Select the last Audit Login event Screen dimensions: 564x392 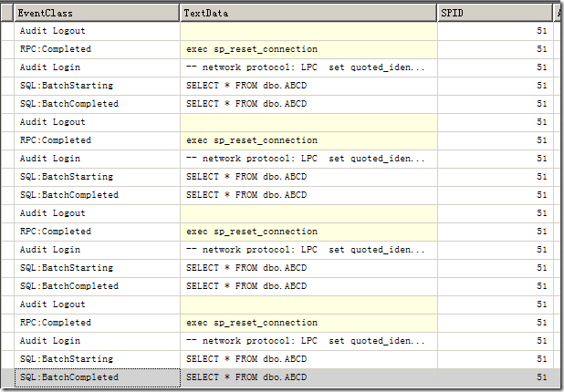tap(50, 341)
